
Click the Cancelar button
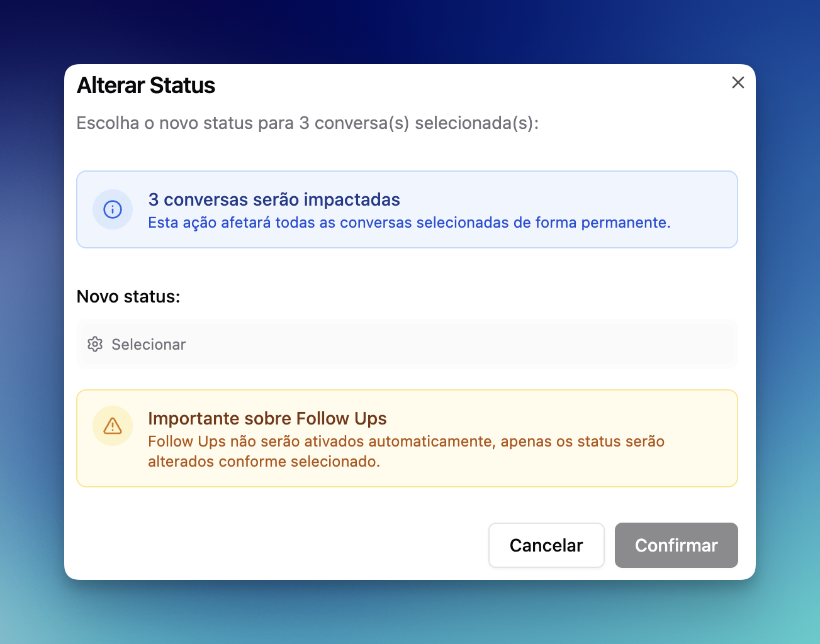pos(546,545)
